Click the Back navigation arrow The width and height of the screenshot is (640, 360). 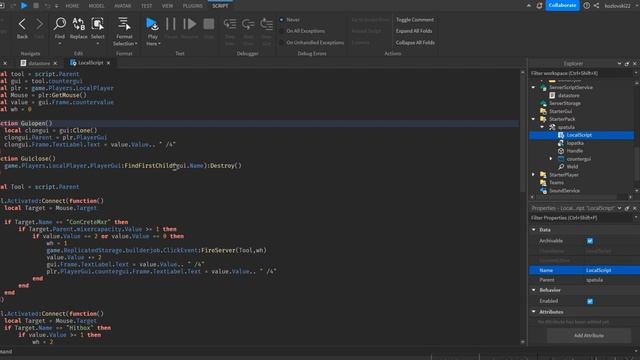coord(22,24)
